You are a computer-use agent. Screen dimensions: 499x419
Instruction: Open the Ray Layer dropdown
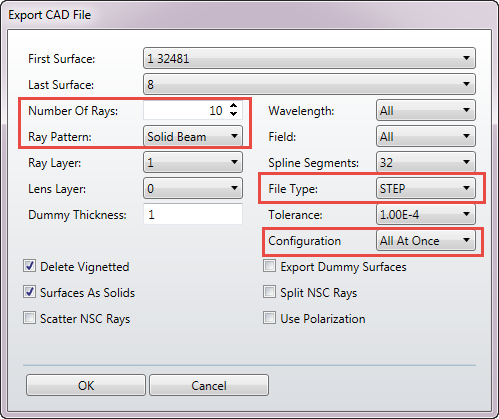[x=193, y=162]
